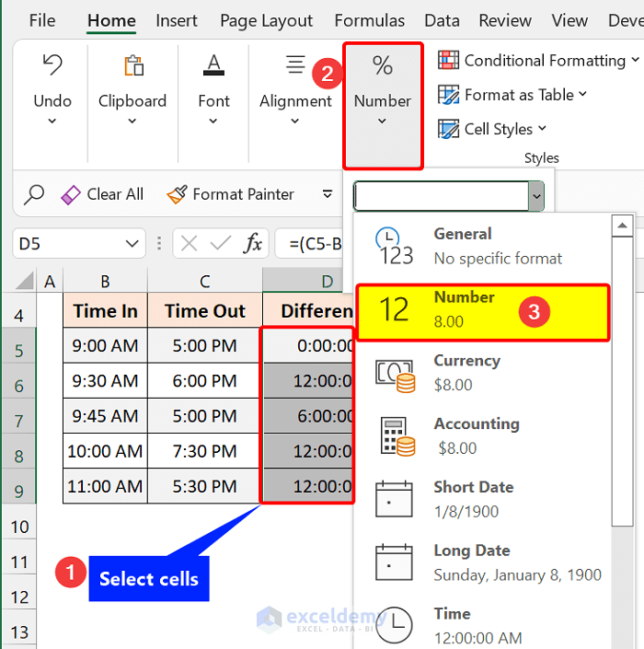Choose the General 123 format icon
Image resolution: width=644 pixels, height=649 pixels.
coord(394,247)
